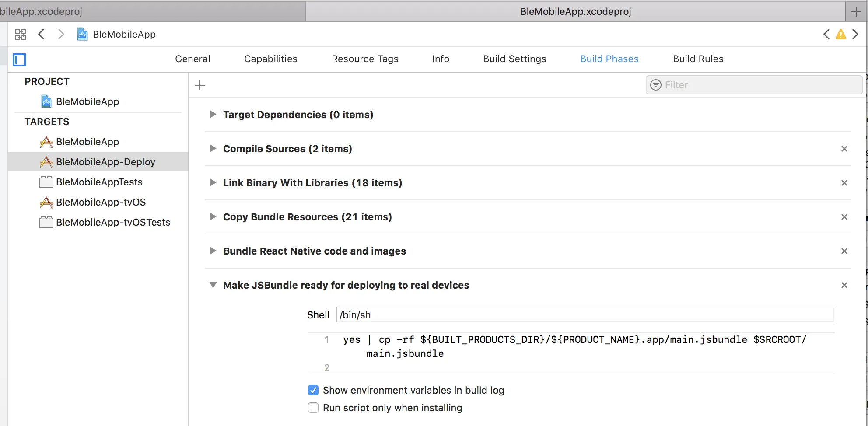Image resolution: width=868 pixels, height=426 pixels.
Task: Add a new build phase with plus
Action: point(200,85)
